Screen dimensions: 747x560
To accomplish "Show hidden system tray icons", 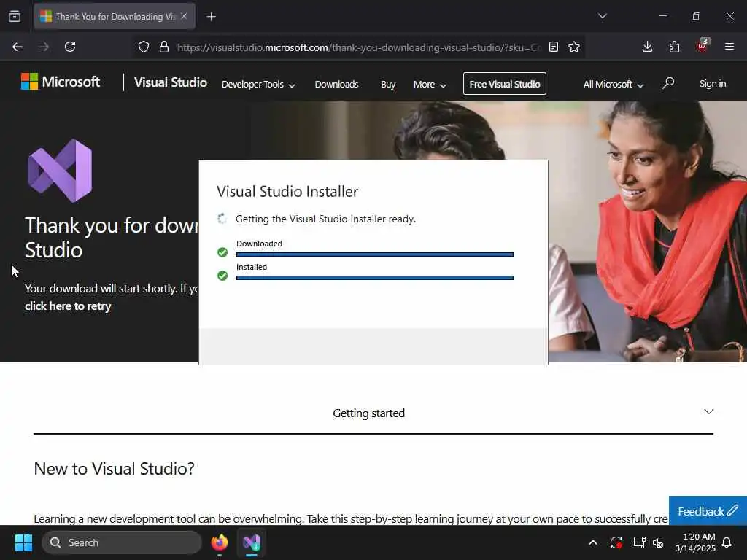I will point(593,542).
